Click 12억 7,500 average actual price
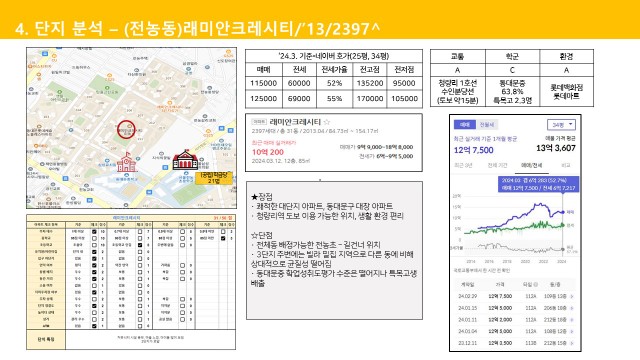 point(473,150)
